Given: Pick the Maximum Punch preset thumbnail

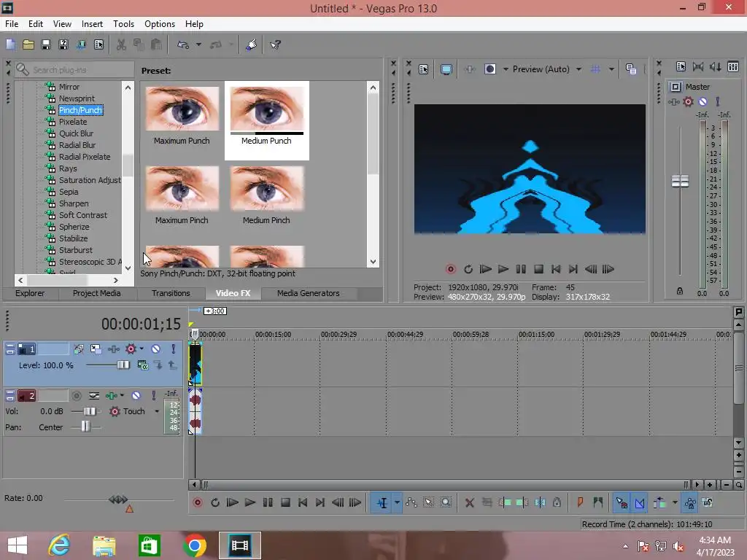Looking at the screenshot, I should (x=182, y=109).
